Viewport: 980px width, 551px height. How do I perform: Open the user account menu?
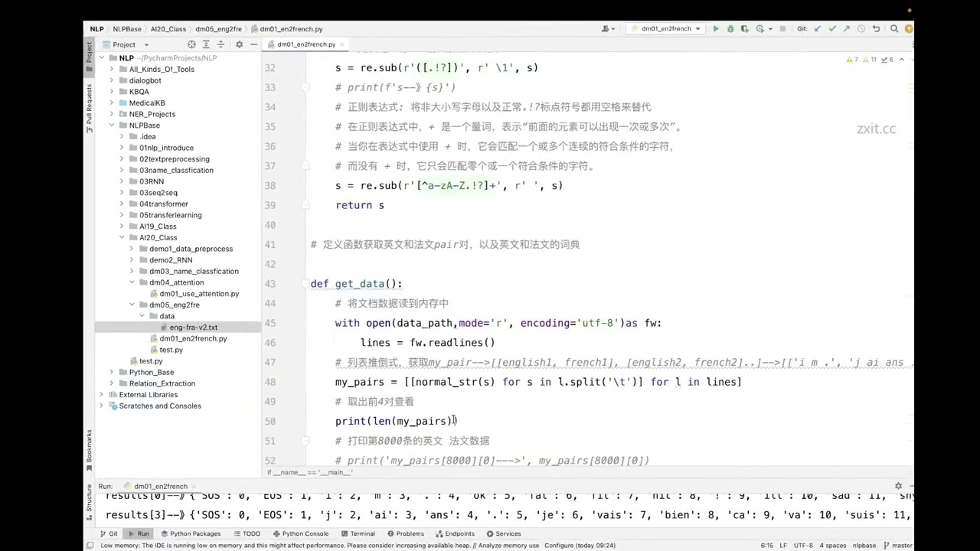tap(609, 29)
